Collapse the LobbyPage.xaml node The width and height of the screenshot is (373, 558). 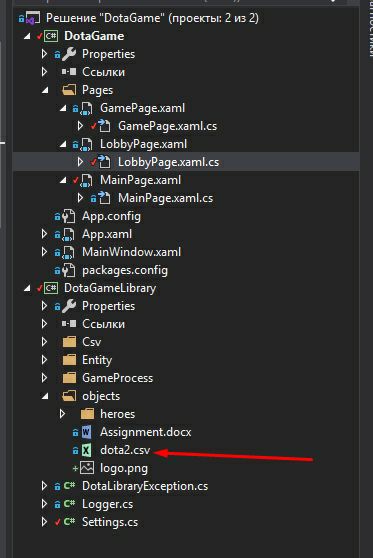click(63, 144)
